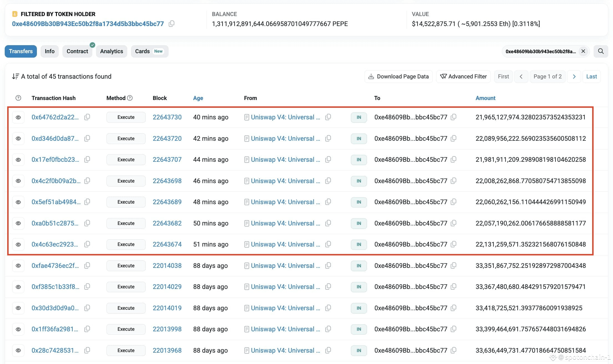Copy To address in block 22643689 row
613x364 pixels.
click(x=454, y=202)
